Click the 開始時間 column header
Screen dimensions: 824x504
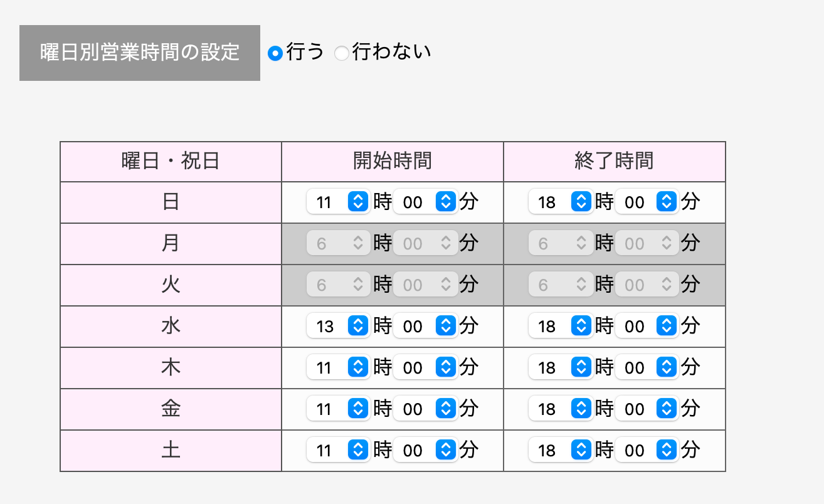pyautogui.click(x=392, y=161)
